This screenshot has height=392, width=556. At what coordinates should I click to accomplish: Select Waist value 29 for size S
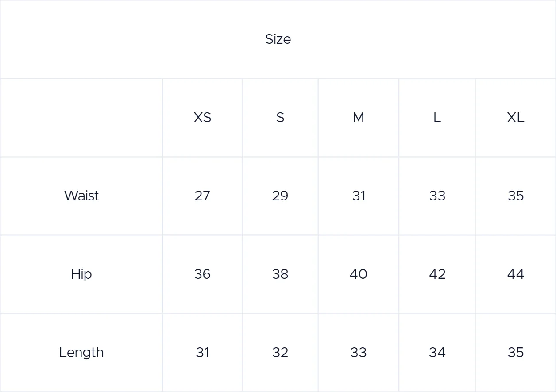pos(280,196)
